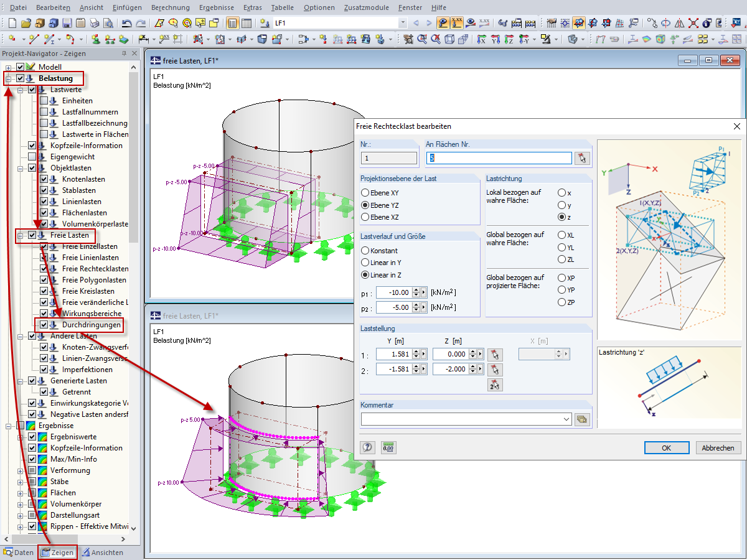Uncheck the Eigengewicht checkbox in navigator
The width and height of the screenshot is (747, 560).
pyautogui.click(x=32, y=157)
